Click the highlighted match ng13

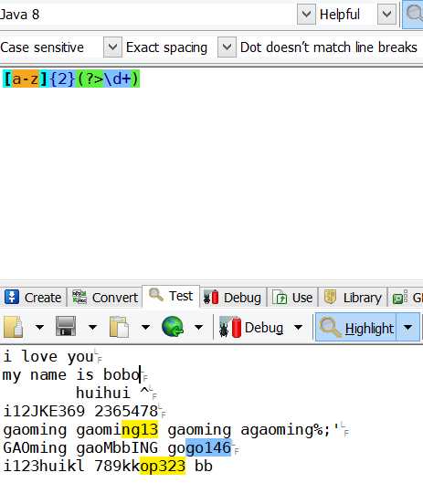pos(140,429)
